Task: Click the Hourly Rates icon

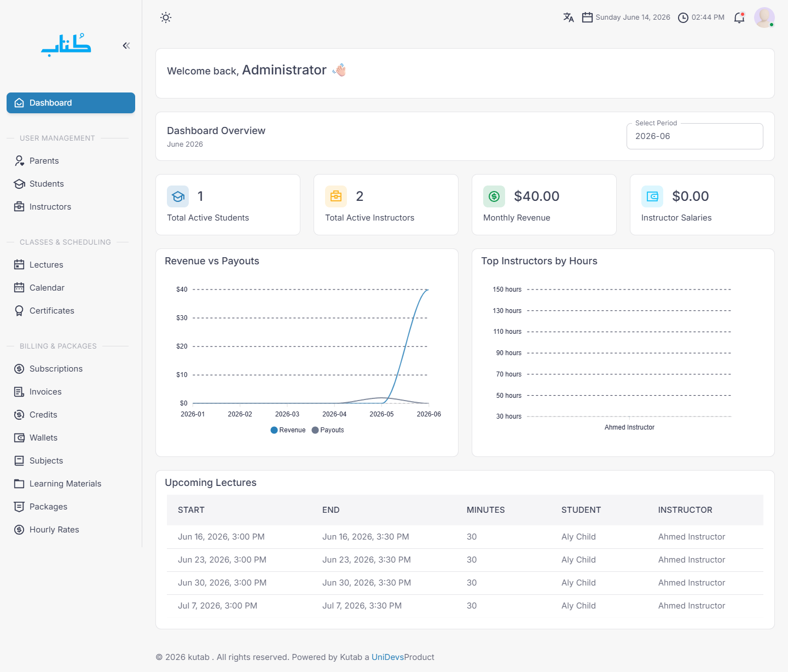Action: (x=19, y=530)
